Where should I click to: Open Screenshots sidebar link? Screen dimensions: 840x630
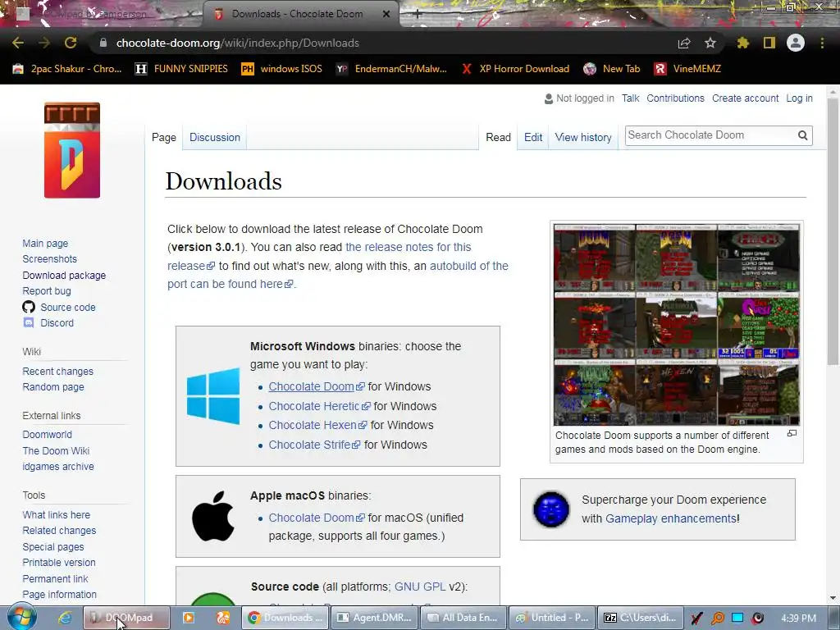(x=49, y=258)
